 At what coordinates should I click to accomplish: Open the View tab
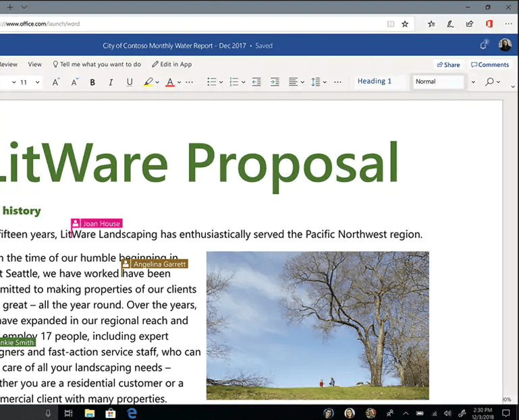[34, 65]
